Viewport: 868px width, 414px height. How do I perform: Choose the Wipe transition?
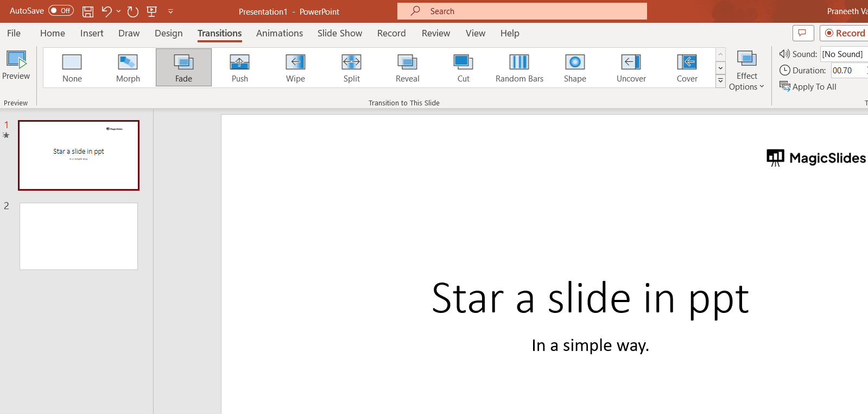295,68
